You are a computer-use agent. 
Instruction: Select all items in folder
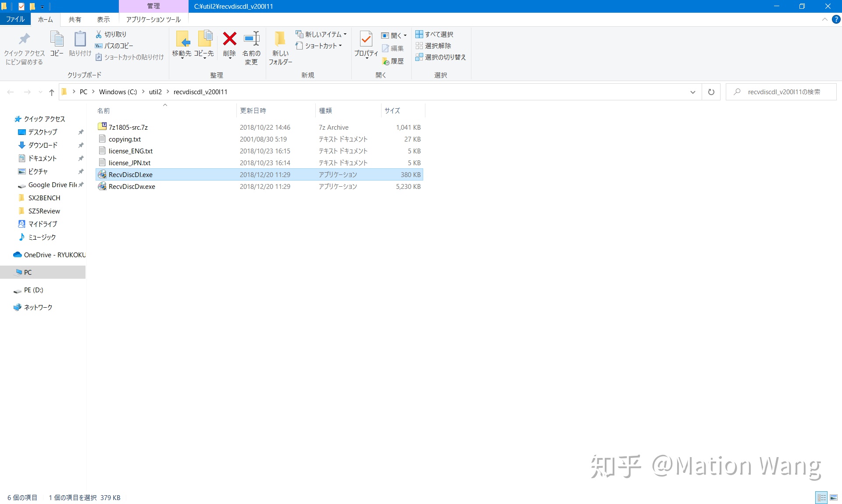[x=435, y=34]
